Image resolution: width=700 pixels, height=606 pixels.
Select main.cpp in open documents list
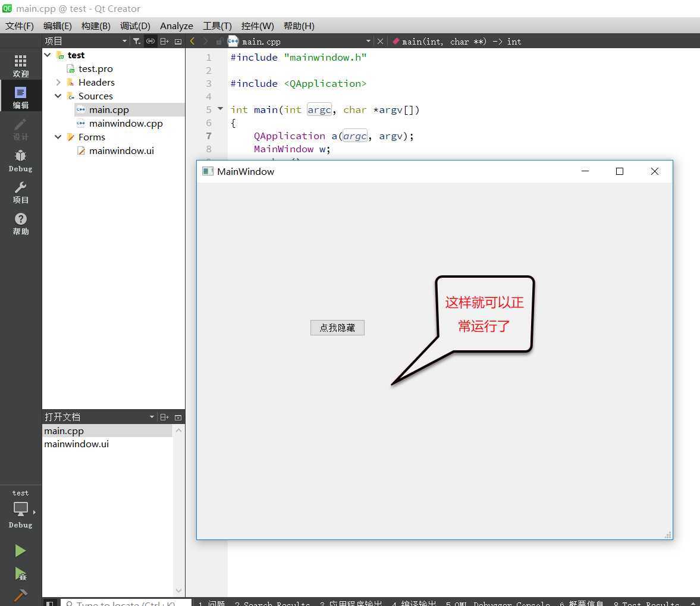pyautogui.click(x=107, y=431)
